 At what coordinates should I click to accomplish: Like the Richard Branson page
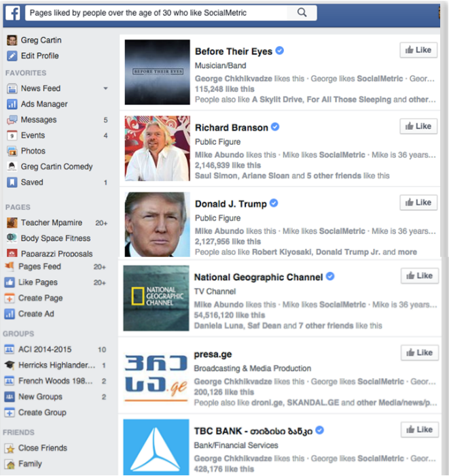[x=418, y=126]
